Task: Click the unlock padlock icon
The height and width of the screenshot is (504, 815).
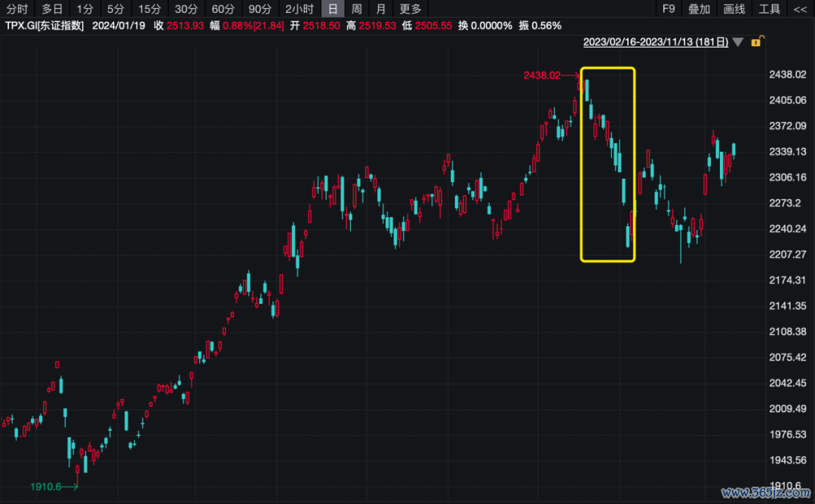Action: point(755,43)
